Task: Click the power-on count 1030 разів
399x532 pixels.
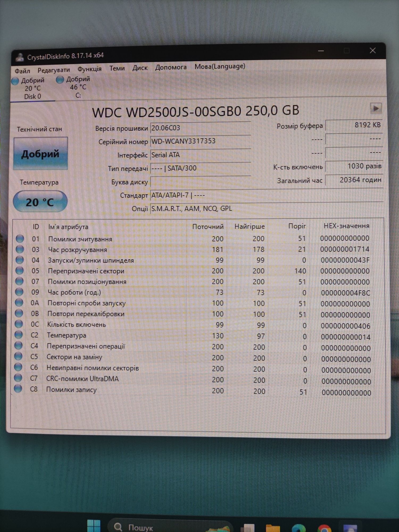Action: coord(354,166)
